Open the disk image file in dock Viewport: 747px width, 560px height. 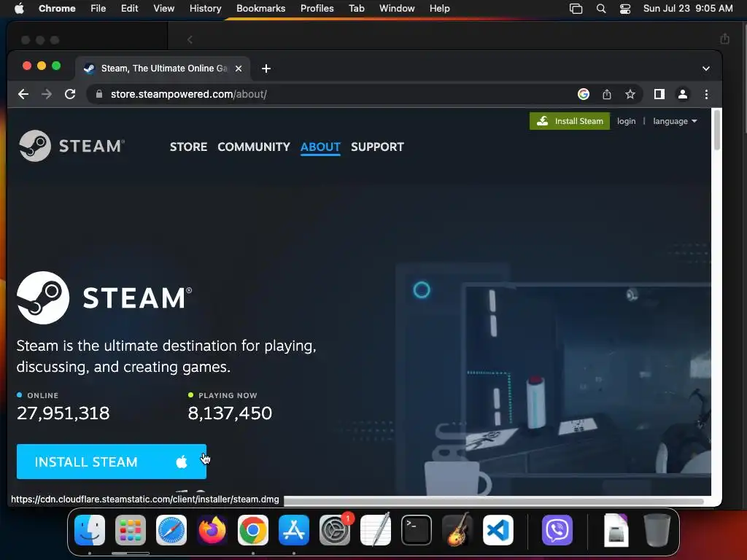616,530
